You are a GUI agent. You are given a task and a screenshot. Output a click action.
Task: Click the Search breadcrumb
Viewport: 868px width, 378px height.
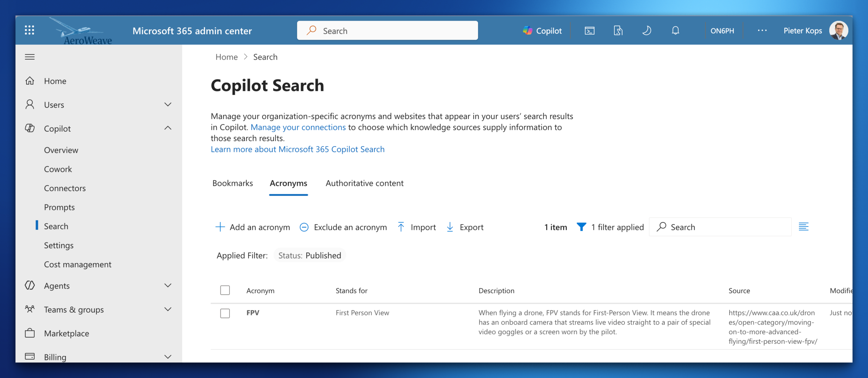click(265, 57)
